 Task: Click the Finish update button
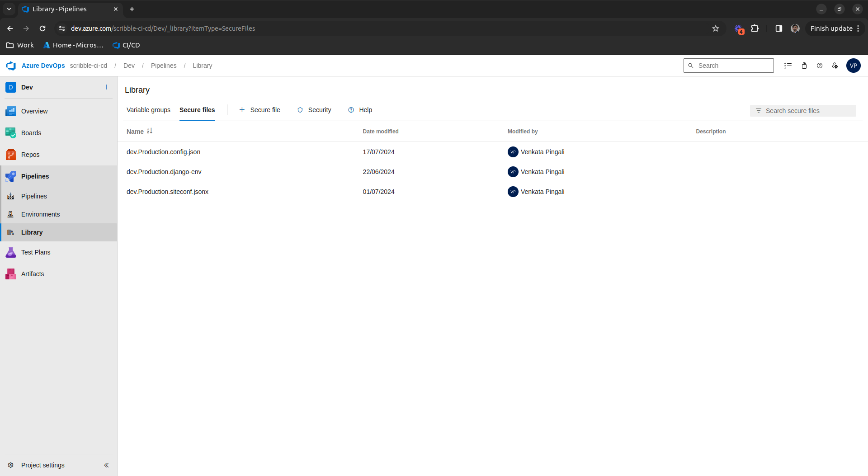tap(835, 28)
